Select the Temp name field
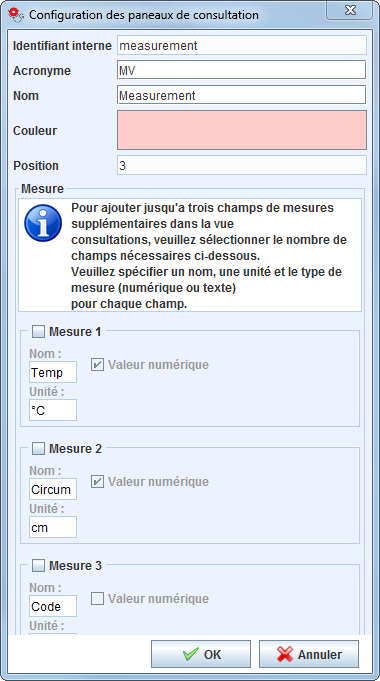This screenshot has width=380, height=681. coord(53,372)
